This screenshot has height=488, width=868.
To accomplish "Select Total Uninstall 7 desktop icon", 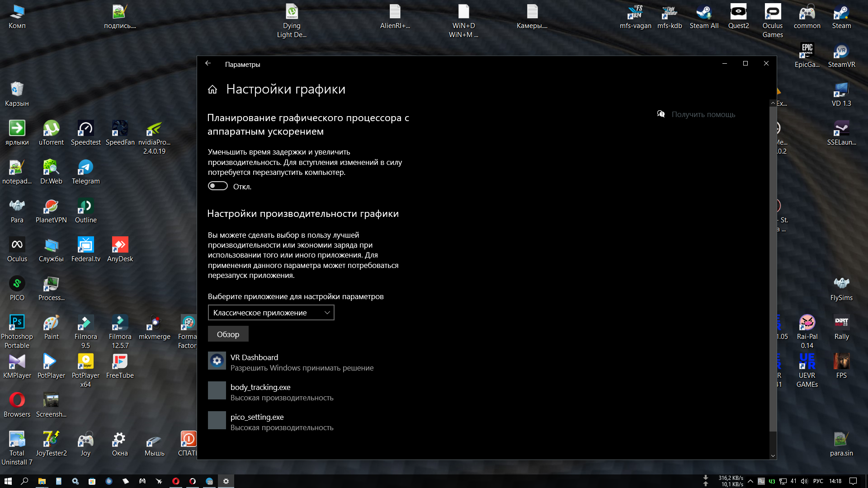I will (17, 448).
